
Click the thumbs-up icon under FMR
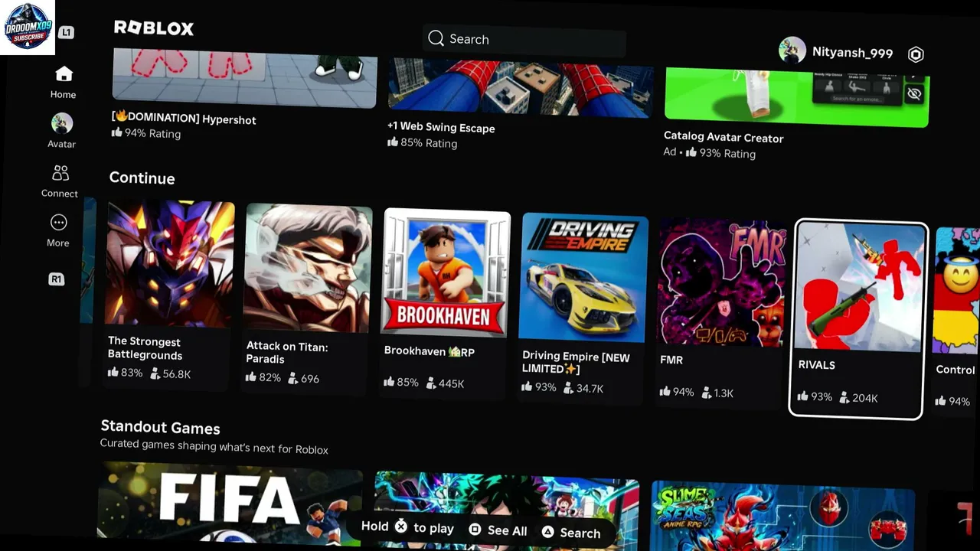(665, 392)
